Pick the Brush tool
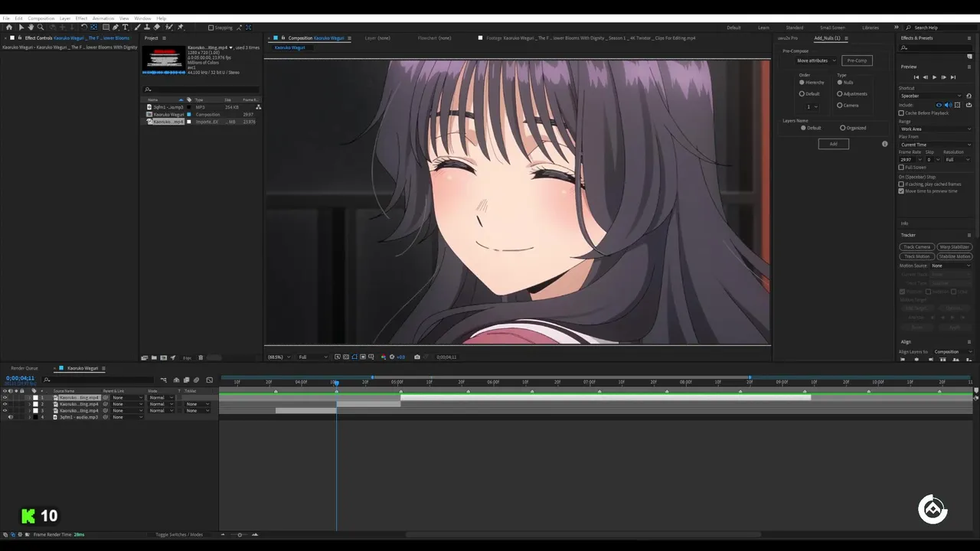 [138, 27]
